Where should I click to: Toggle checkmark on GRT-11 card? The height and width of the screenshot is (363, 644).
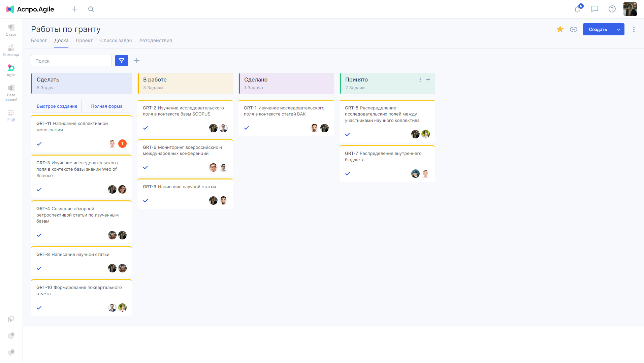[39, 144]
